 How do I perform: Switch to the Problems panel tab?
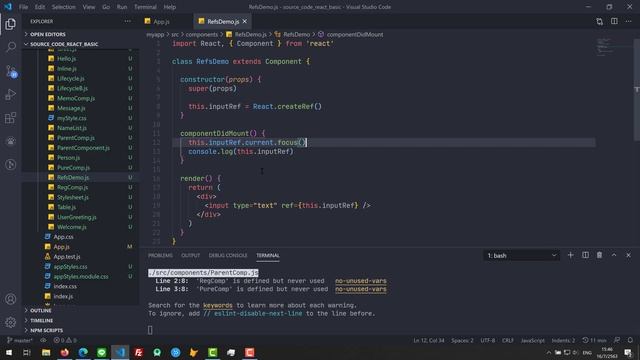pos(160,256)
